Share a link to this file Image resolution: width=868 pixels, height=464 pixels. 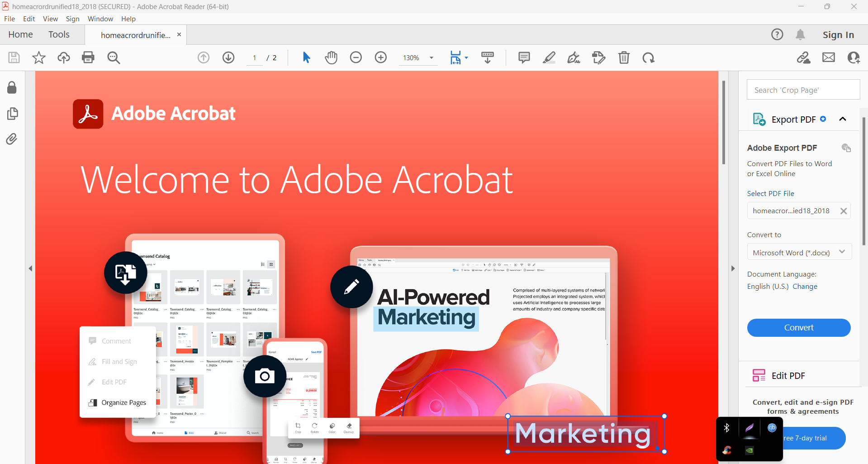[804, 57]
